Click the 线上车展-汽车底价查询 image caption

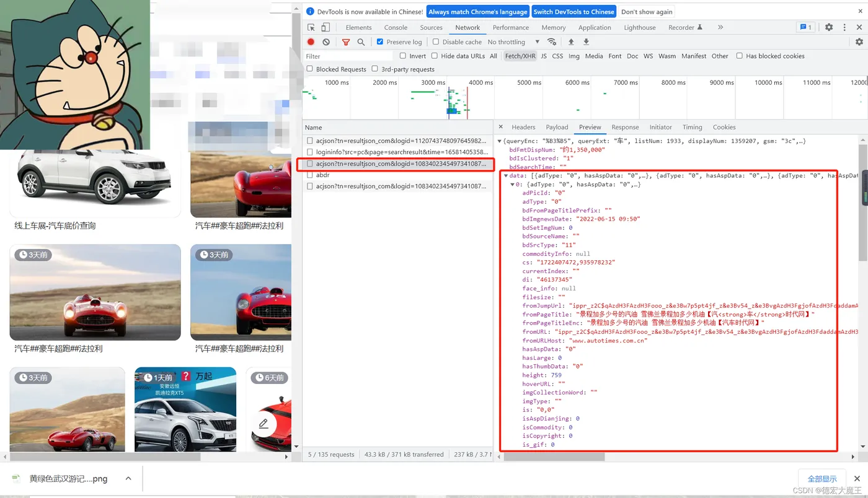55,225
